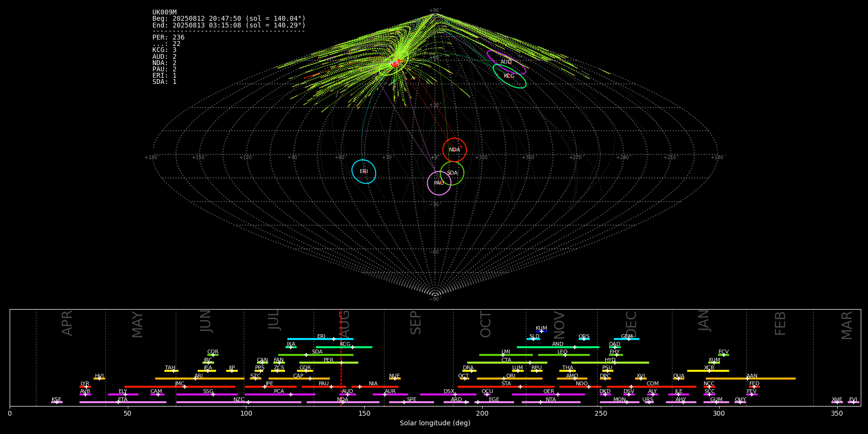Click the cyan GEM bar in timeline
The image size is (868, 434).
point(626,339)
